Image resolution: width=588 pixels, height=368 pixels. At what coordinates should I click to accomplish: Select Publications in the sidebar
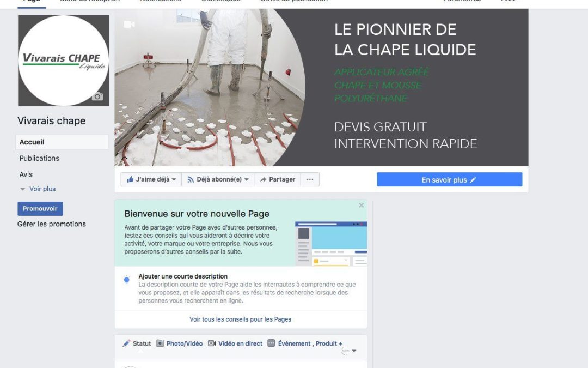pos(39,158)
